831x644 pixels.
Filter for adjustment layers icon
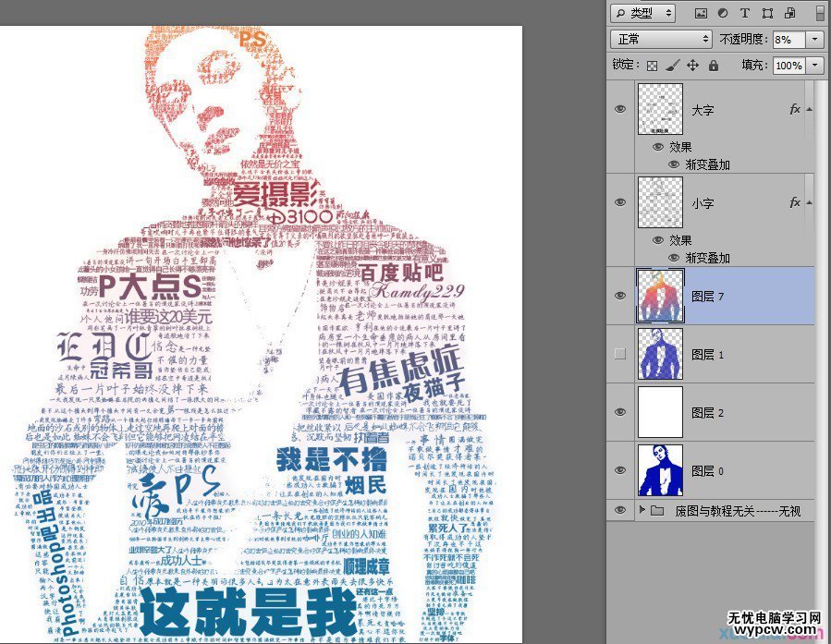(723, 13)
